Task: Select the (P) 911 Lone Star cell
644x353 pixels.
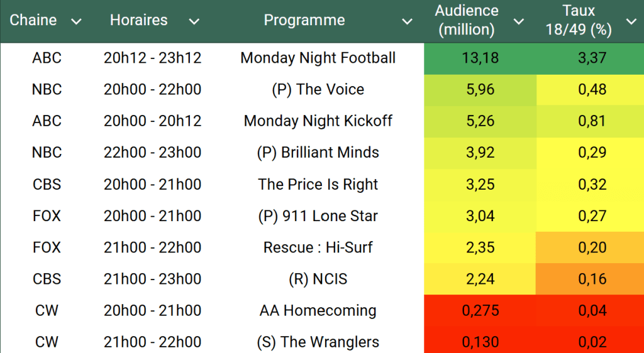Action: 318,216
